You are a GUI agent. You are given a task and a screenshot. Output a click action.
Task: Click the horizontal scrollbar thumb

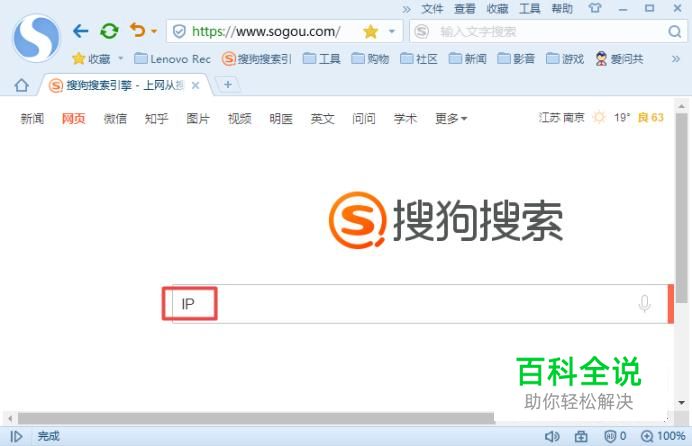(256, 418)
